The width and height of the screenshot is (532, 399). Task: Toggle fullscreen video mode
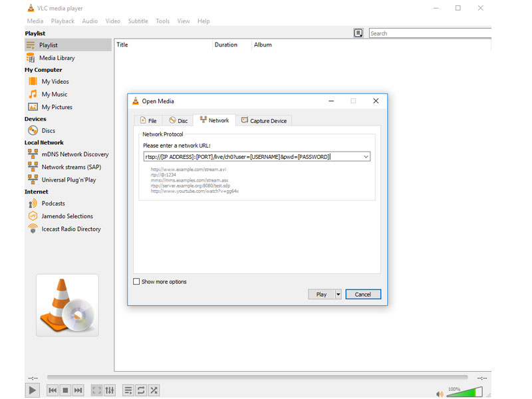click(96, 390)
